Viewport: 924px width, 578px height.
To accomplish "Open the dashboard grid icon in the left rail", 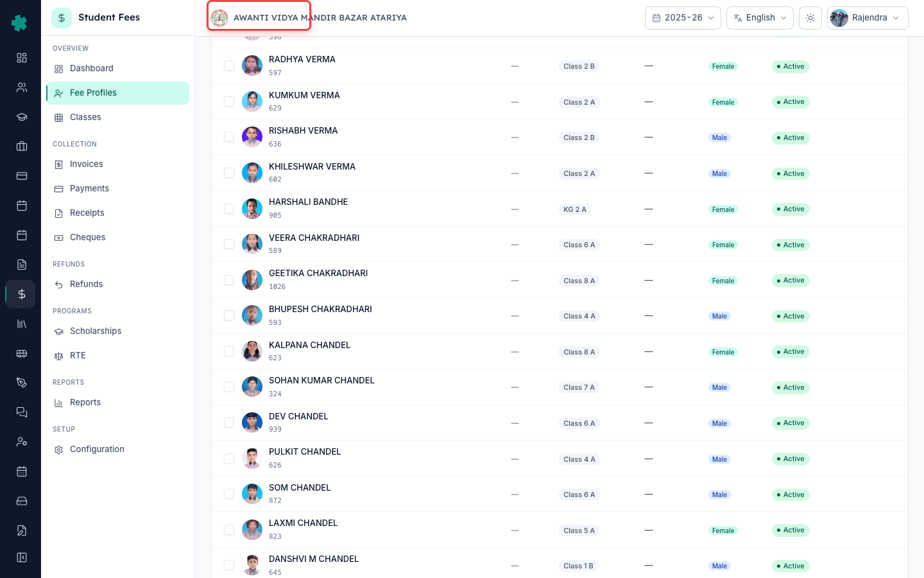I will (22, 58).
